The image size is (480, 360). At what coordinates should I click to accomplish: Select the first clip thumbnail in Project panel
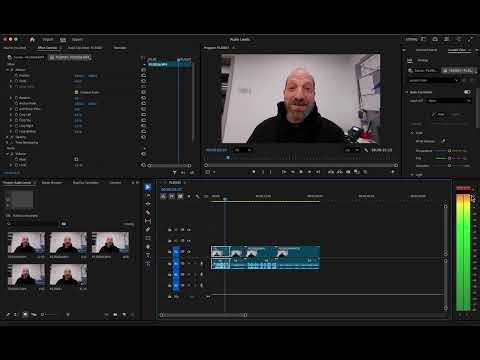(x=26, y=243)
